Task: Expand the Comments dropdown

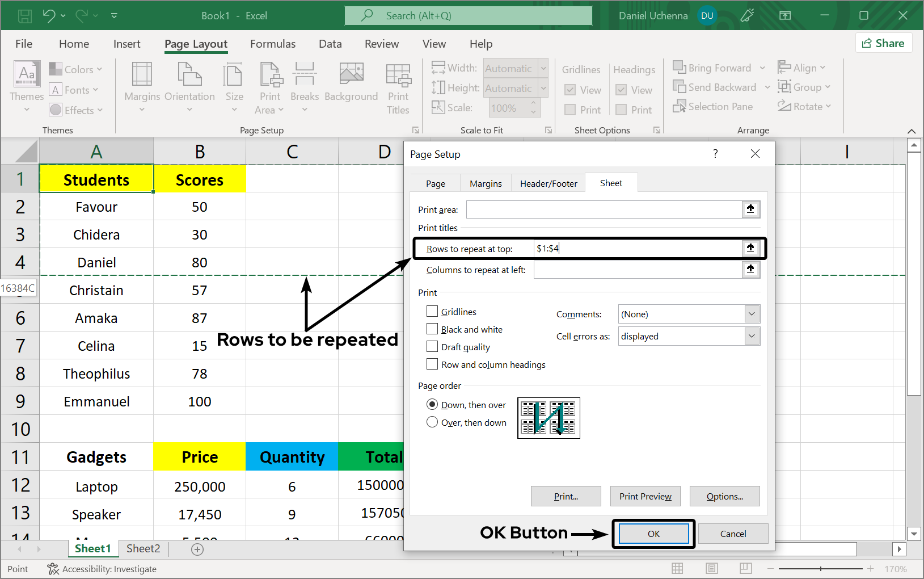Action: coord(752,314)
